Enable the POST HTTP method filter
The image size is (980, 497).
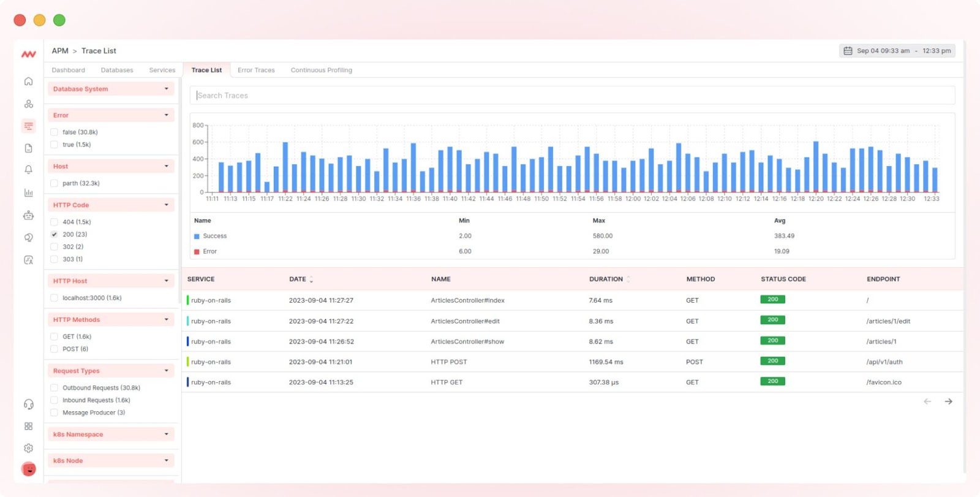click(x=54, y=349)
